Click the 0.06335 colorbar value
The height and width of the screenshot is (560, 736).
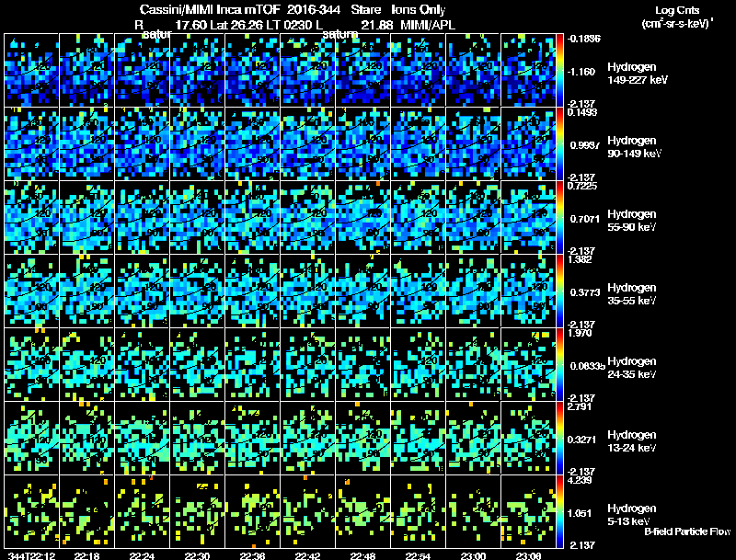coord(588,366)
